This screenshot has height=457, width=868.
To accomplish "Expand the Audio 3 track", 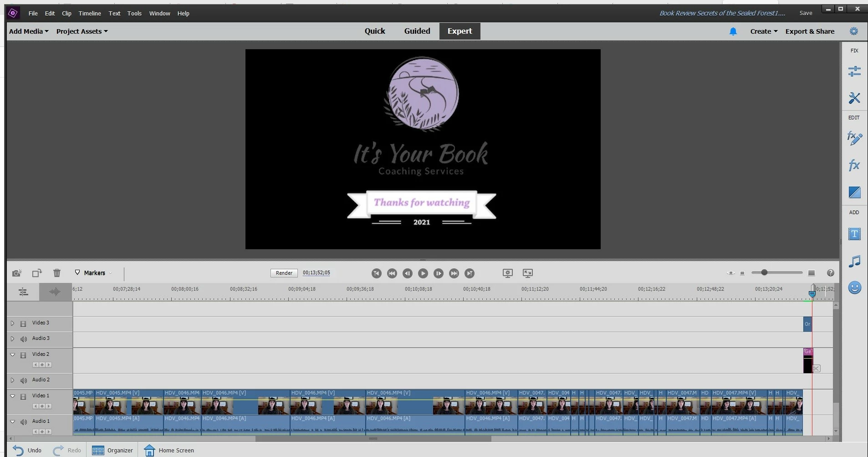I will point(12,339).
